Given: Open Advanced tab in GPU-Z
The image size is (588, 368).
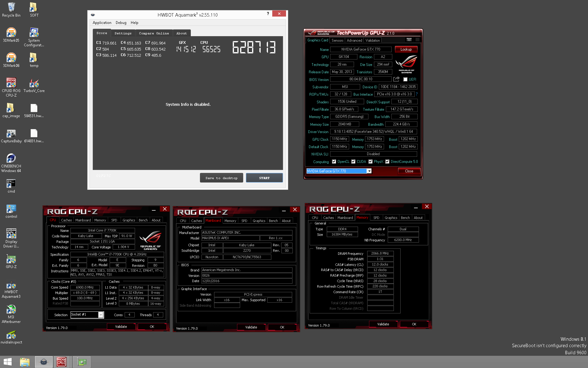Looking at the screenshot, I should click(x=354, y=40).
